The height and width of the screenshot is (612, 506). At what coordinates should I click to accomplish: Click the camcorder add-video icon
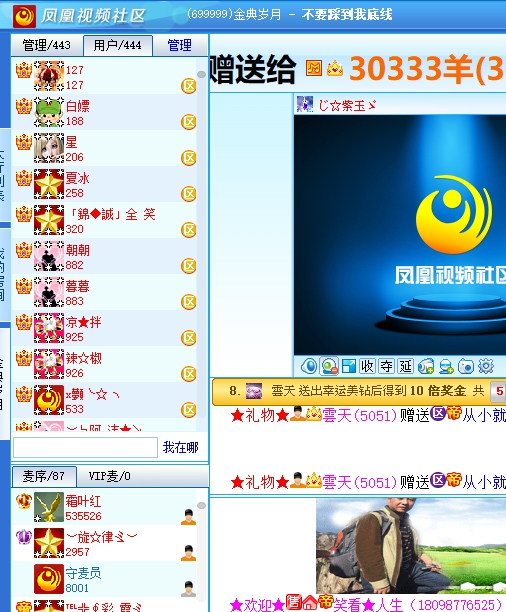tap(426, 366)
